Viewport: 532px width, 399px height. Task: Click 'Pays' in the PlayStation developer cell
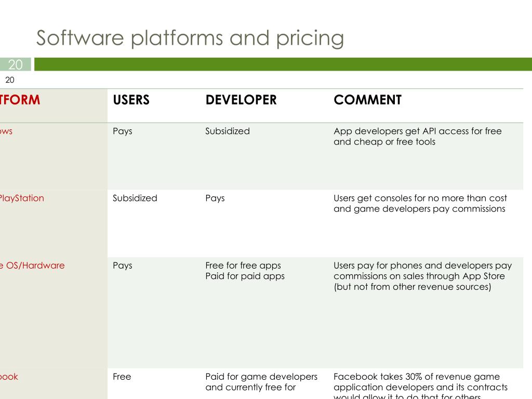[x=215, y=198]
